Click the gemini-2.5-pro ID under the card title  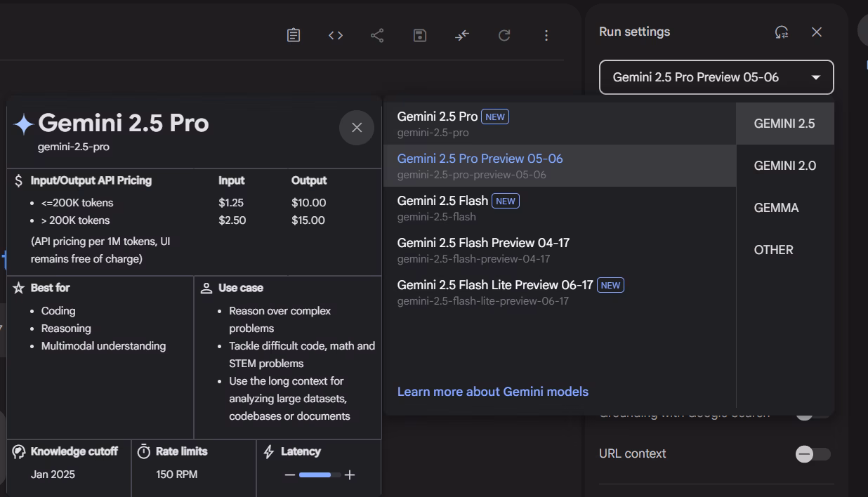point(74,147)
